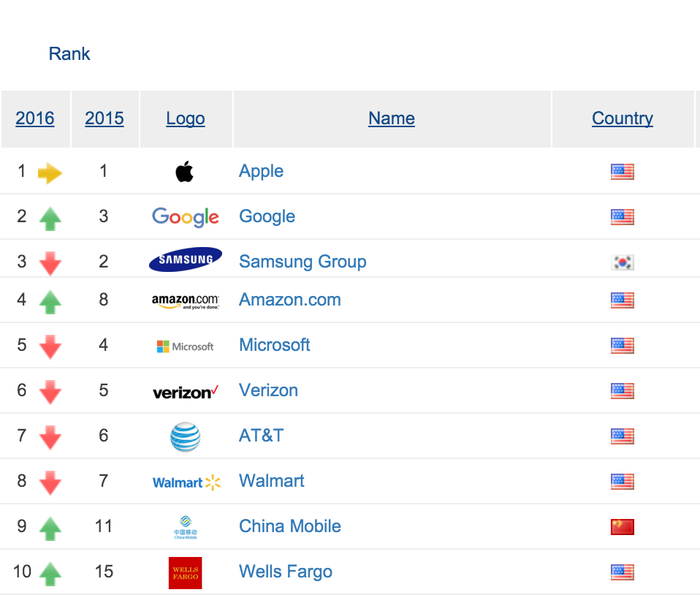Click the Apple logo icon

[x=185, y=172]
